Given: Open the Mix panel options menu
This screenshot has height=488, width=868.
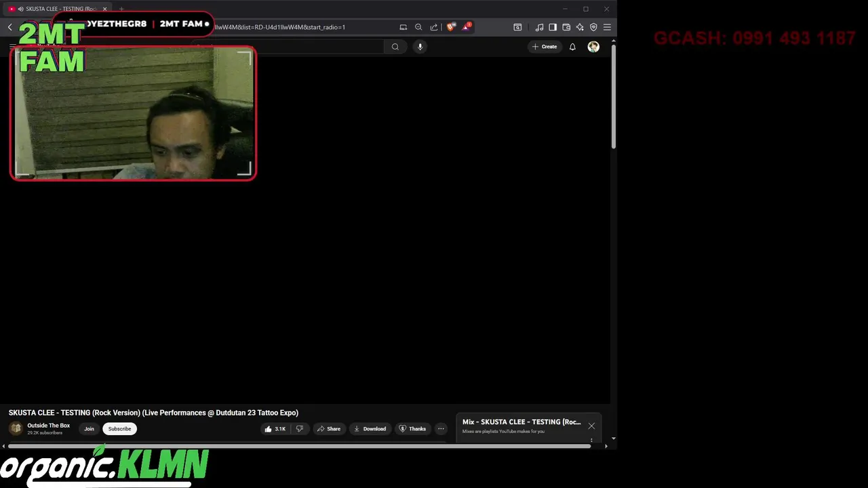Looking at the screenshot, I should (x=591, y=440).
